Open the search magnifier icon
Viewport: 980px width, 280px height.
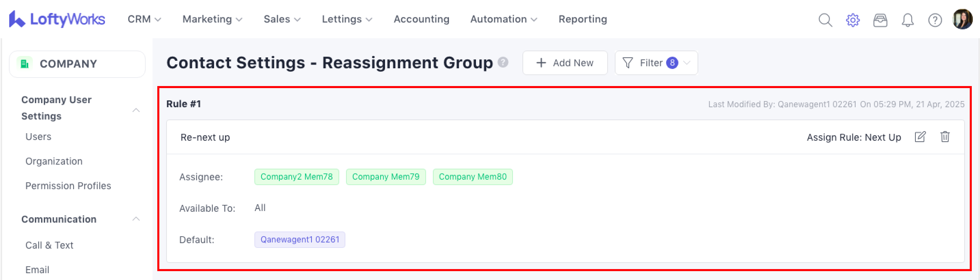(x=825, y=20)
